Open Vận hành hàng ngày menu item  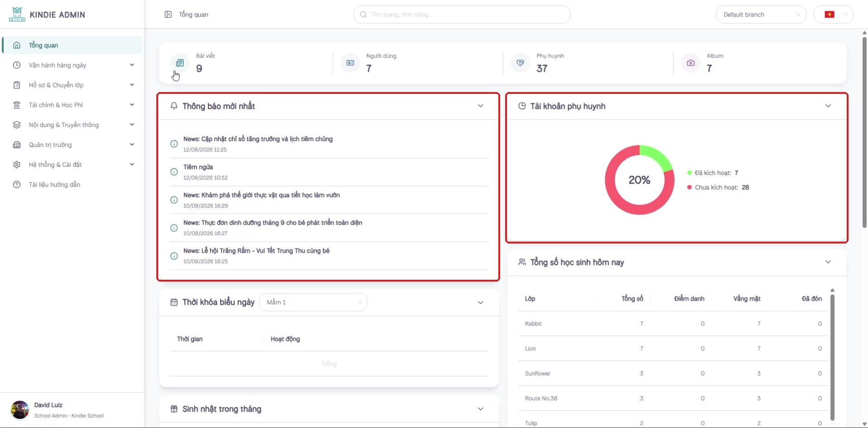pyautogui.click(x=72, y=65)
